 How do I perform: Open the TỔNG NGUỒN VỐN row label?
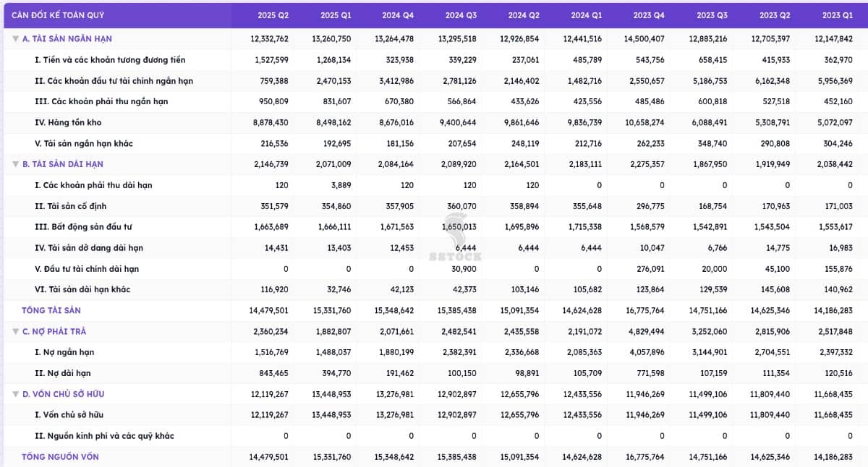point(60,457)
